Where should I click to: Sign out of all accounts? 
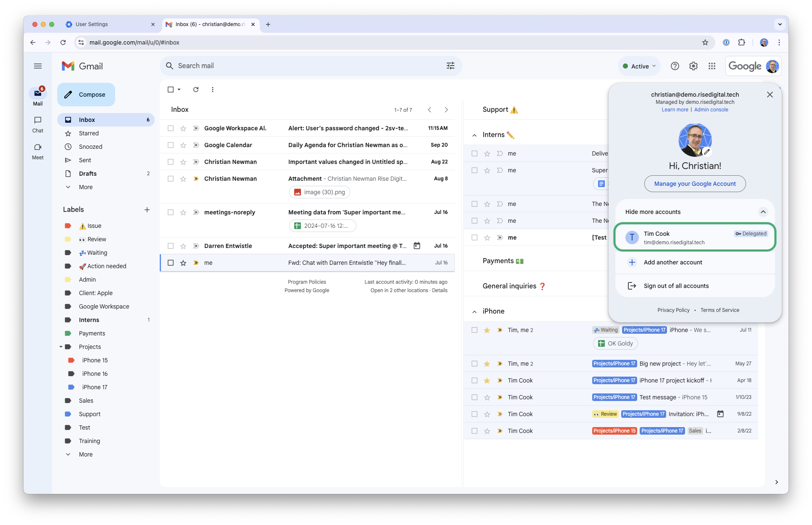tap(675, 286)
